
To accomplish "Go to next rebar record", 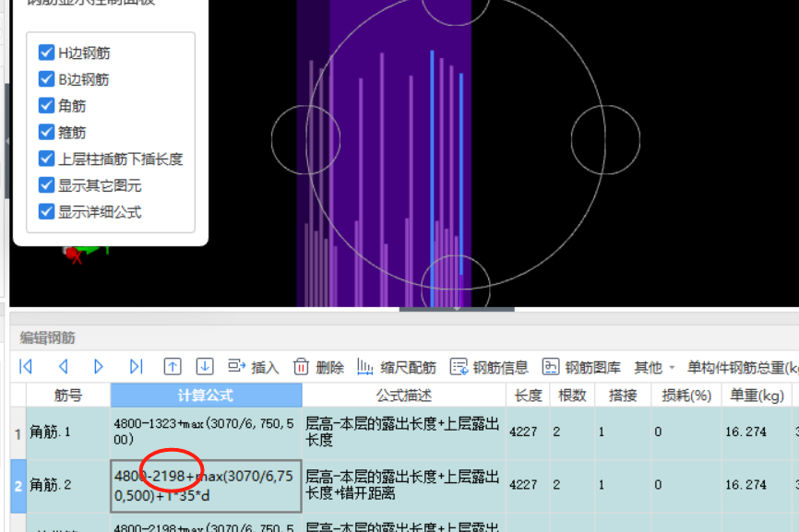I will [x=99, y=367].
